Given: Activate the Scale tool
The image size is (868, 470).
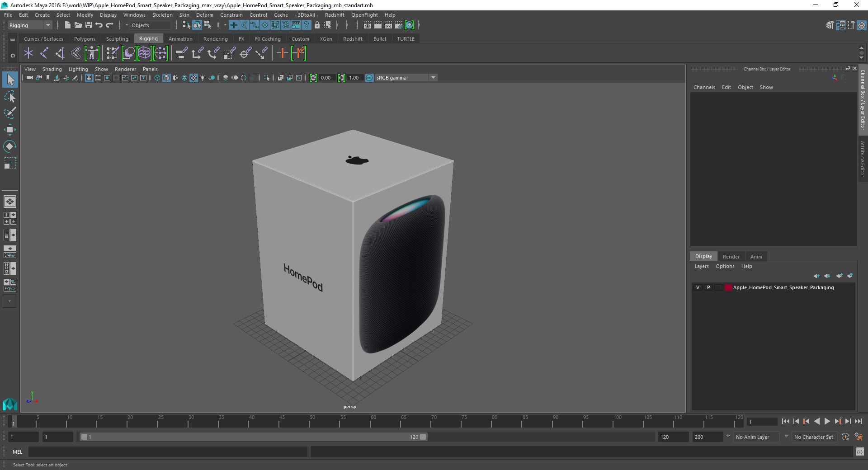Looking at the screenshot, I should (10, 163).
